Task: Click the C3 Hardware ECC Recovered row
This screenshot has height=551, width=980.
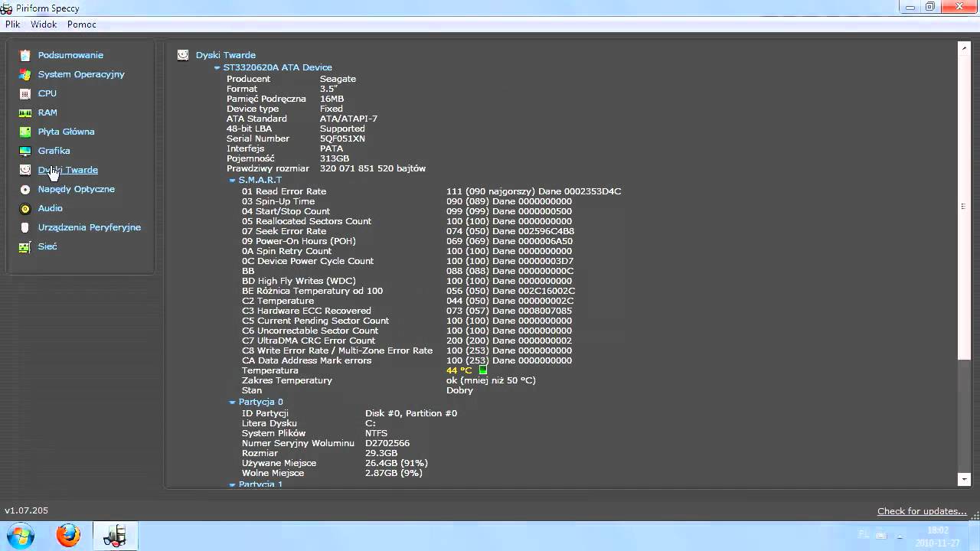Action: 407,311
